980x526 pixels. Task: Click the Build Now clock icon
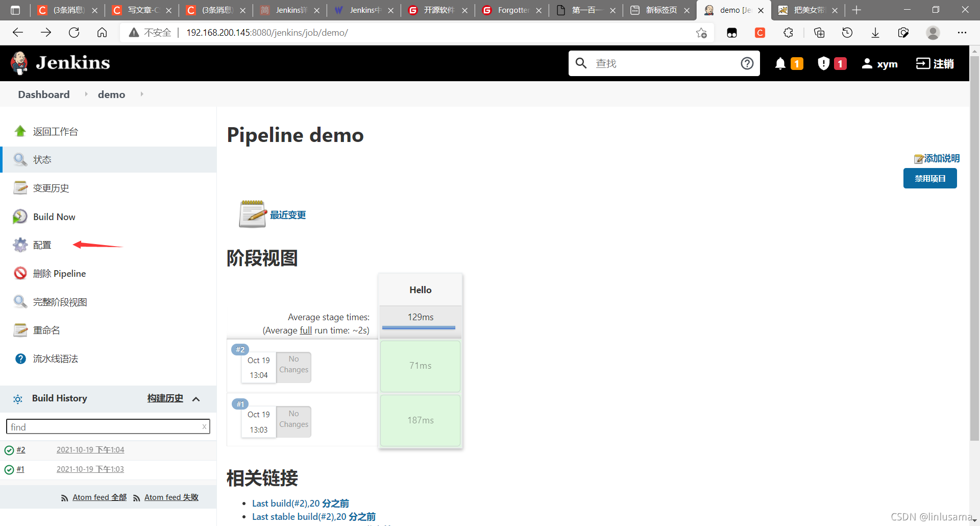[20, 217]
